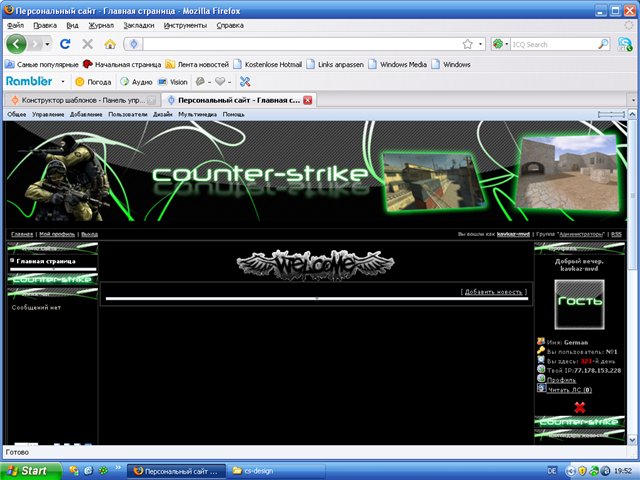
Task: Open the Справка menu
Action: tap(230, 25)
